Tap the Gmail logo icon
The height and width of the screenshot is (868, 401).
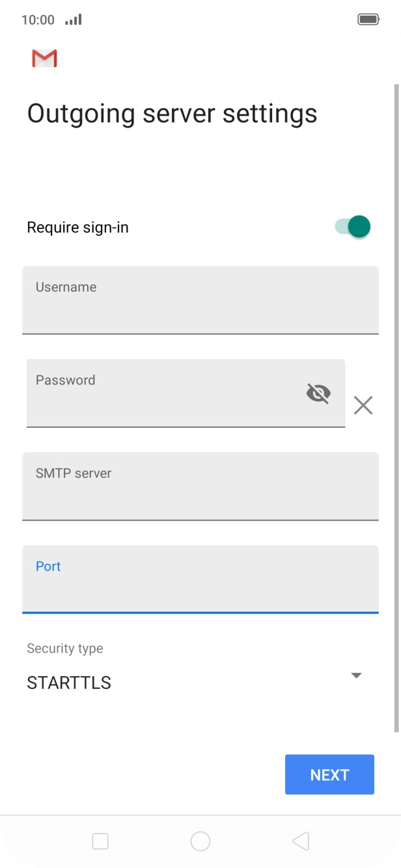44,59
